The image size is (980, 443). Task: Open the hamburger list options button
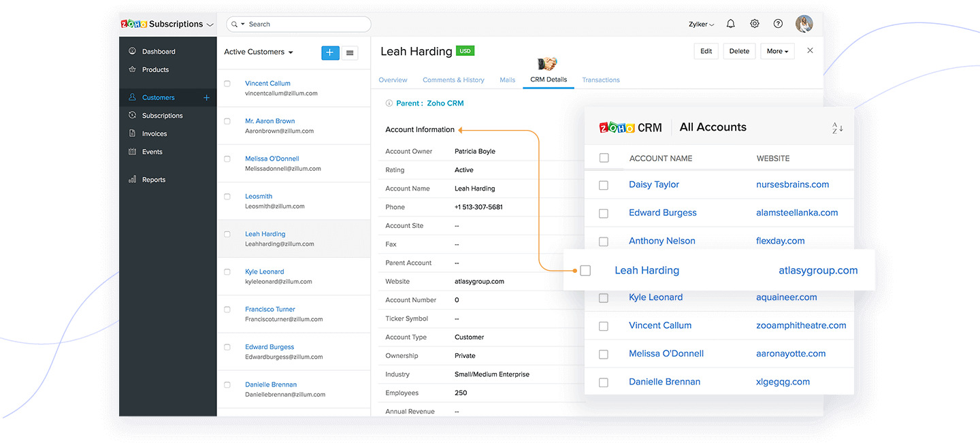pos(349,52)
